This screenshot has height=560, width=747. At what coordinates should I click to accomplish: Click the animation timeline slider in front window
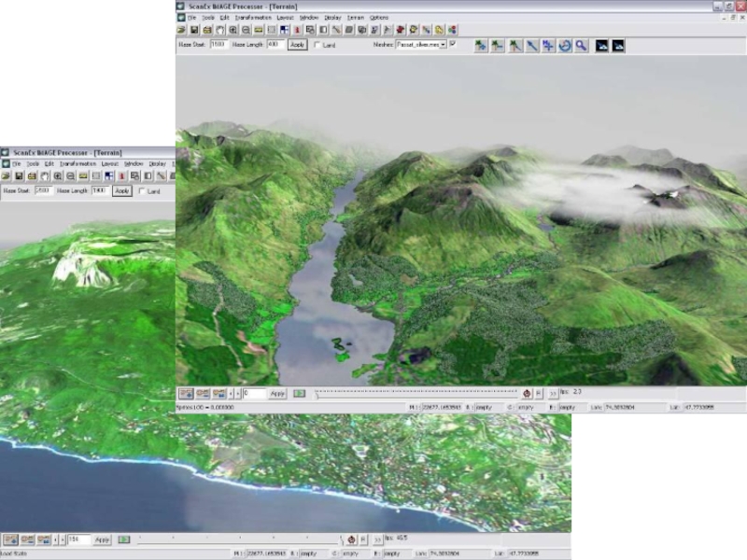[x=416, y=393]
